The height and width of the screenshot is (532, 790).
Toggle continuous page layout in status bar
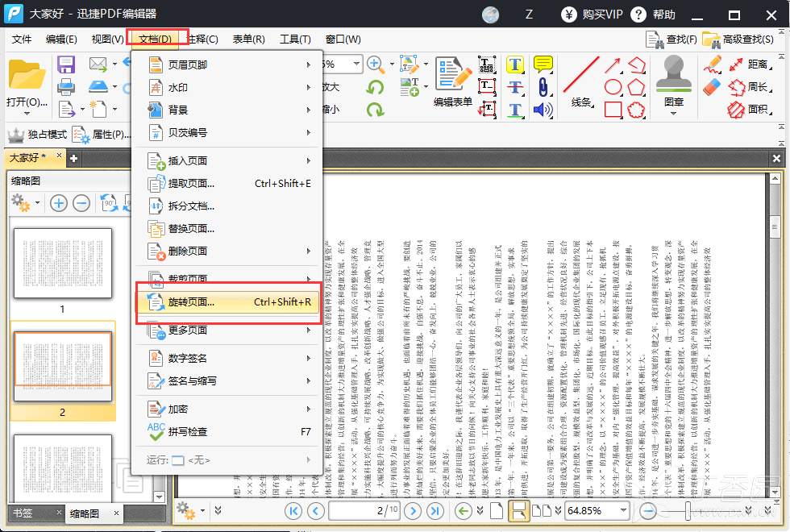coord(519,510)
